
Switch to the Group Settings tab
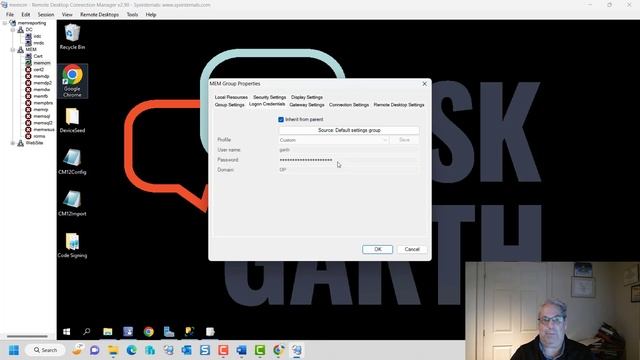[229, 105]
